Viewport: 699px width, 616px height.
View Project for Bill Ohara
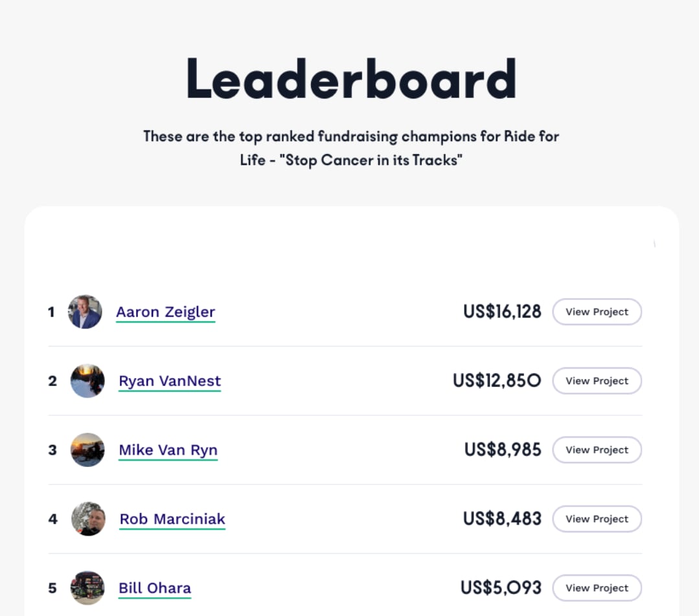tap(597, 588)
